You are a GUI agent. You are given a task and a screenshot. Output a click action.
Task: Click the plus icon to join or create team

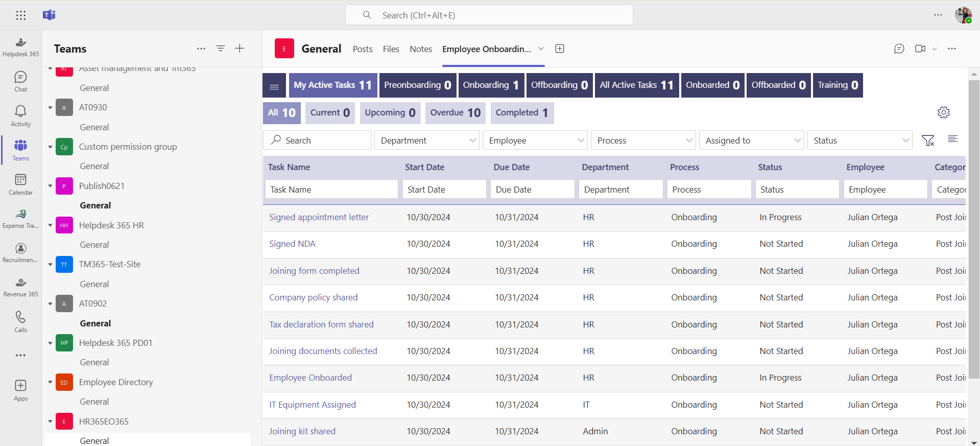click(240, 49)
